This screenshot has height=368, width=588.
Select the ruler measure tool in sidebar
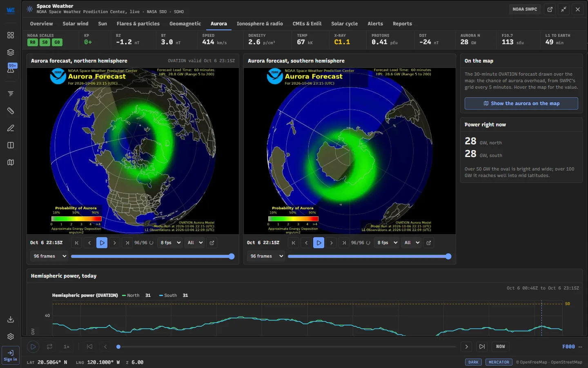(x=11, y=111)
